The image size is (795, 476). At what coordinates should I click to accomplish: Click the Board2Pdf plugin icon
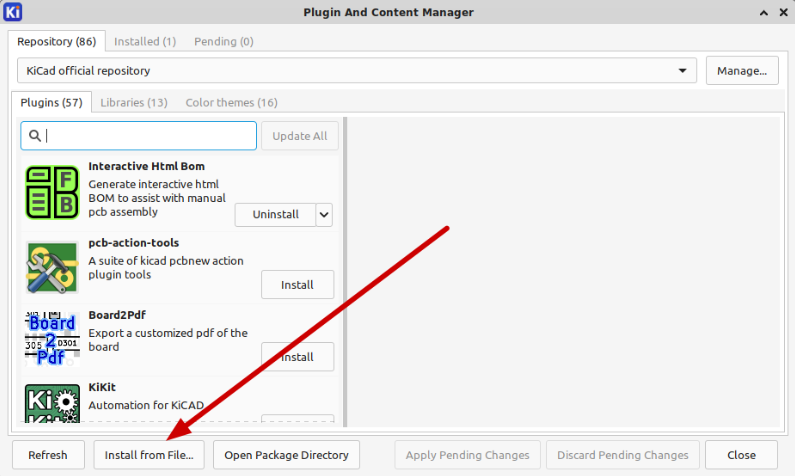point(52,339)
